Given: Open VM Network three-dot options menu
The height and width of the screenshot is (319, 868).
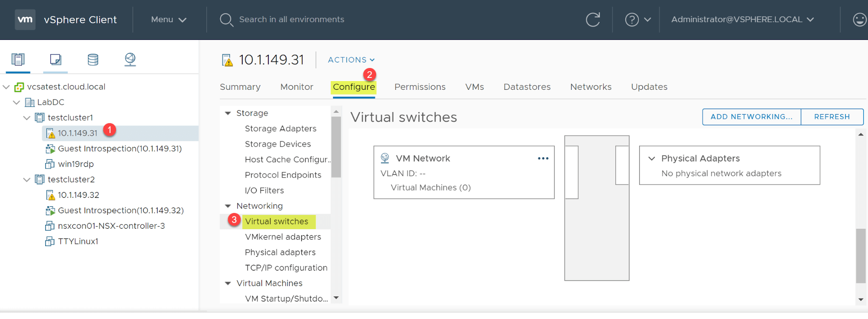Looking at the screenshot, I should [x=543, y=158].
